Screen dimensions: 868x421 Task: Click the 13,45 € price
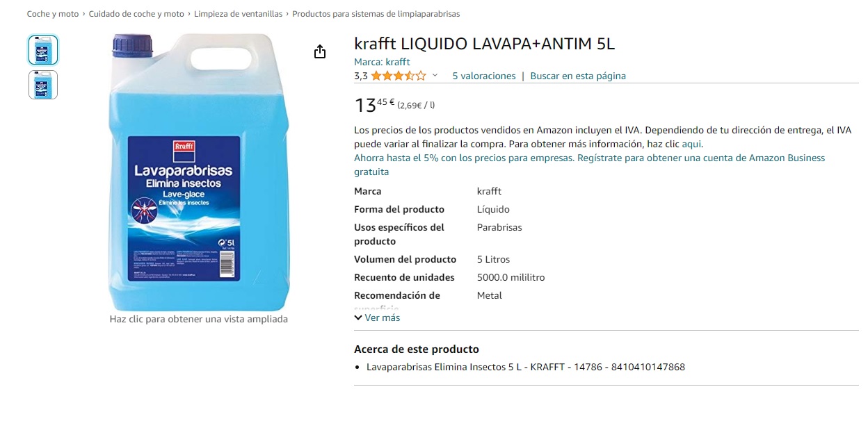click(x=374, y=105)
